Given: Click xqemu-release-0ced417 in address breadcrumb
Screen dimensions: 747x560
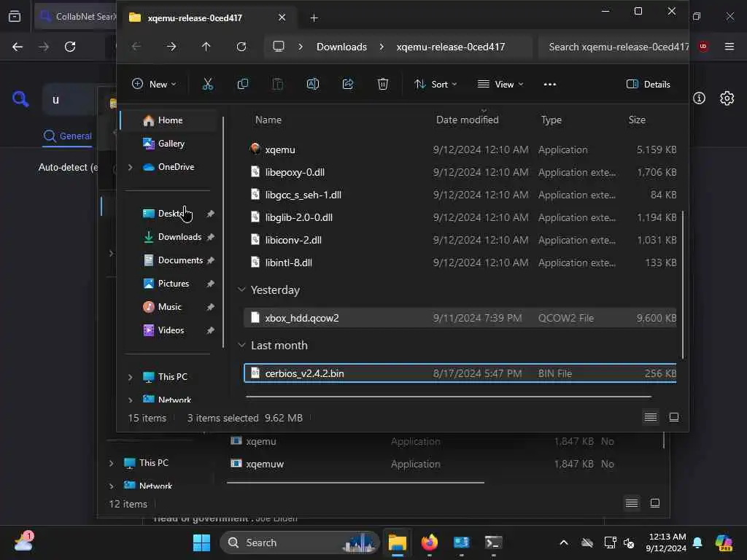Looking at the screenshot, I should (x=450, y=47).
